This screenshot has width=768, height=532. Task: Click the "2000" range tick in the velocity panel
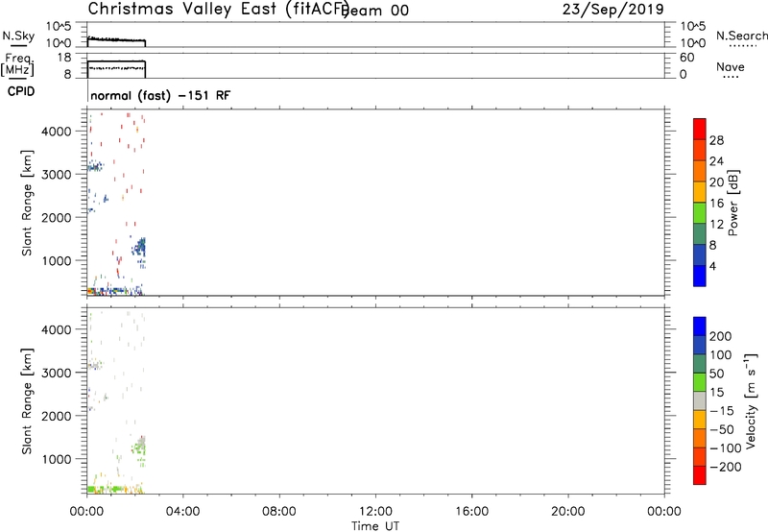(x=57, y=416)
